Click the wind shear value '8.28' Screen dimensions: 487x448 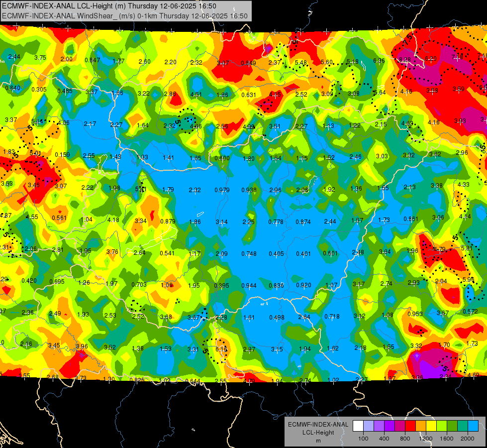tap(405, 59)
